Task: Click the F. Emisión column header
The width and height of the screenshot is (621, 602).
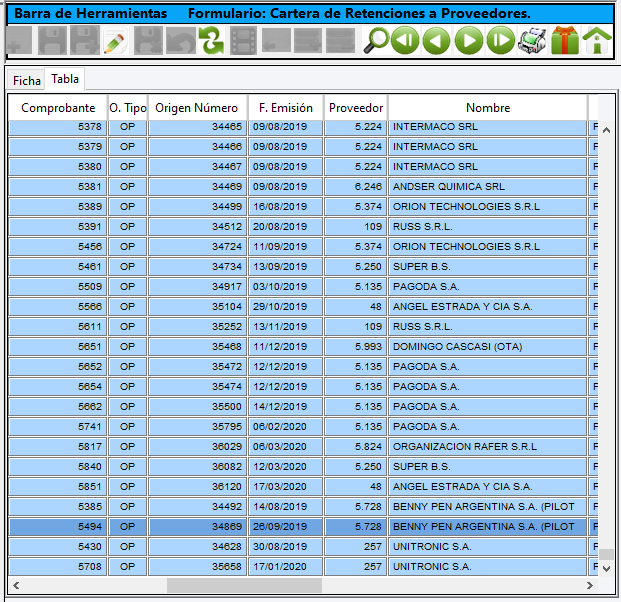Action: (286, 108)
